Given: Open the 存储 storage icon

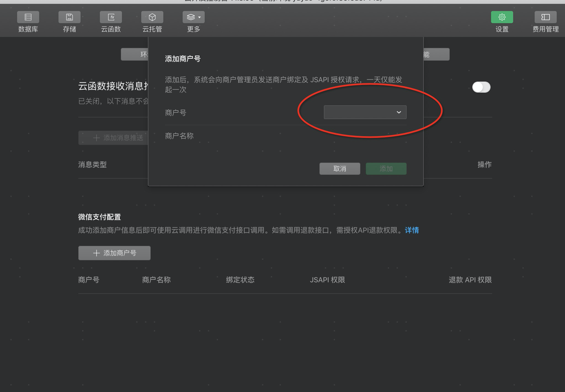Looking at the screenshot, I should pos(69,17).
